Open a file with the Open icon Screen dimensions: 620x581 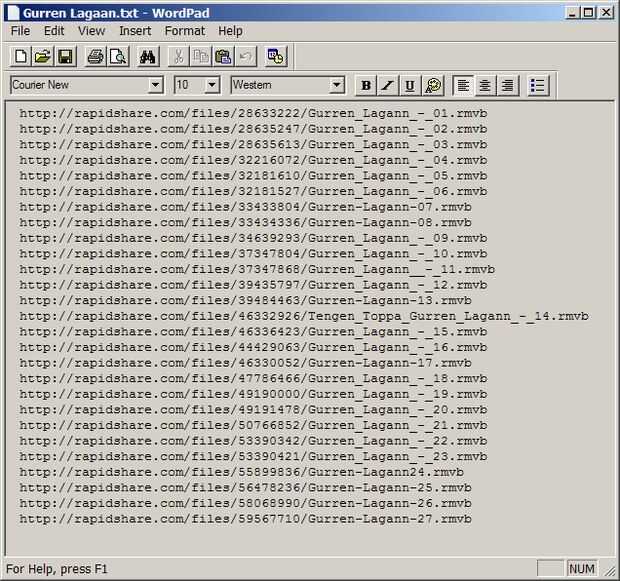(43, 57)
